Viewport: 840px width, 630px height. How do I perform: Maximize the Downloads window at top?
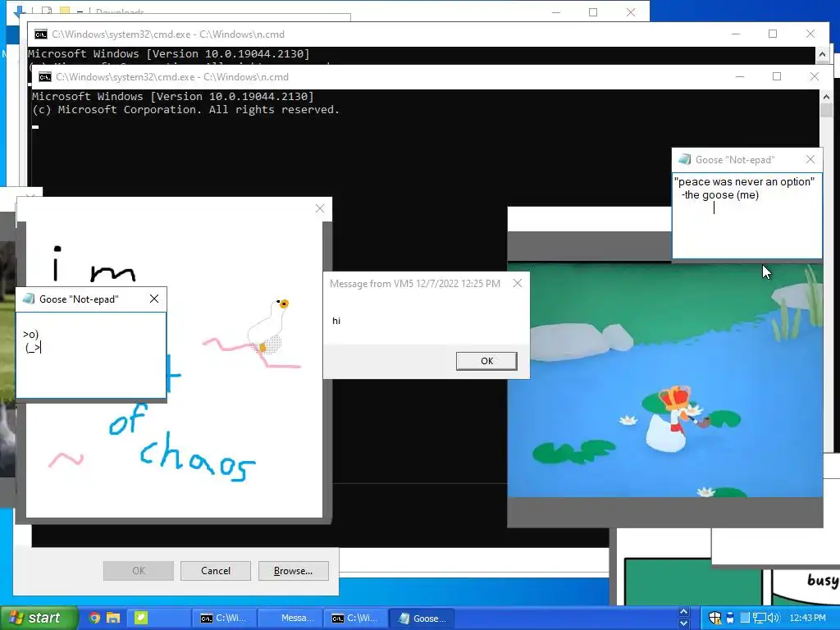tap(593, 12)
